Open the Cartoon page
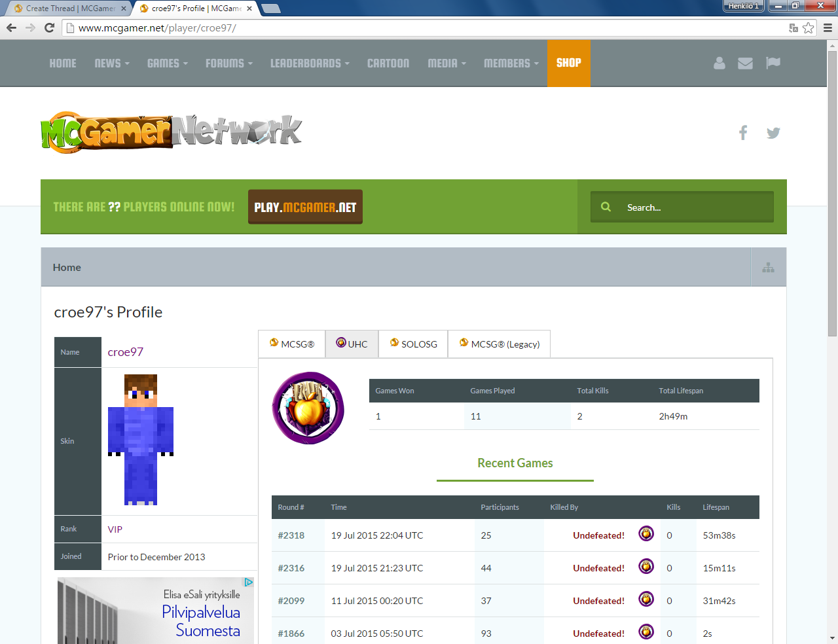Image resolution: width=838 pixels, height=644 pixels. [388, 63]
